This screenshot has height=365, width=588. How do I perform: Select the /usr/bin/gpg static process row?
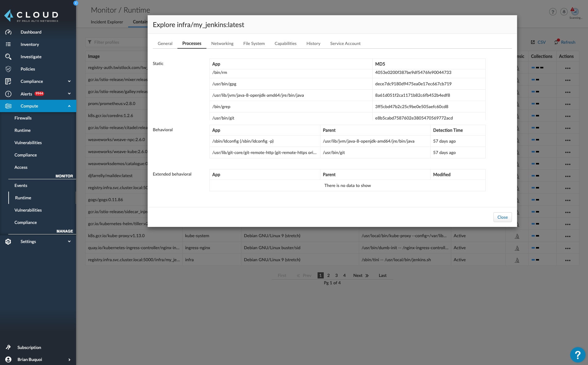pos(347,84)
